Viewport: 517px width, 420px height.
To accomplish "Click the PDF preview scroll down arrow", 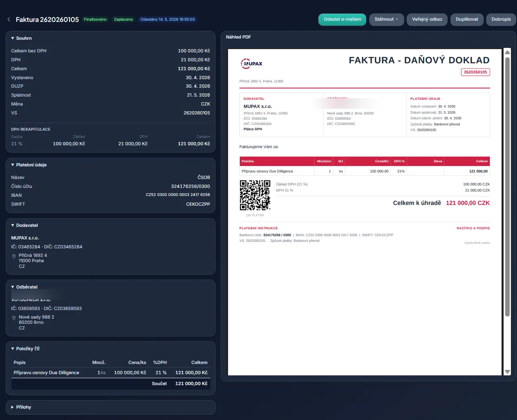I will [507, 372].
